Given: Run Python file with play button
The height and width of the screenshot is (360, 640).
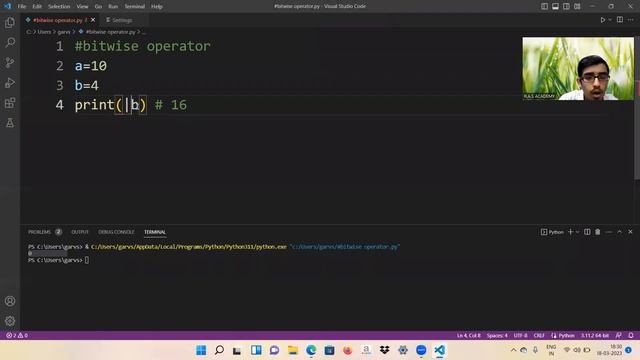Looking at the screenshot, I should coord(602,20).
